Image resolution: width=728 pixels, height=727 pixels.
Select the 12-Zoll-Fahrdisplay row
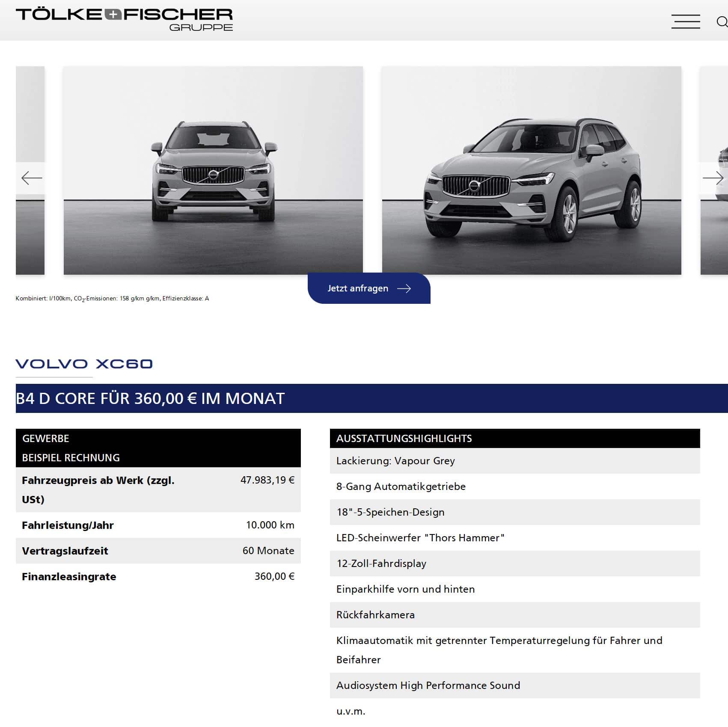point(515,564)
